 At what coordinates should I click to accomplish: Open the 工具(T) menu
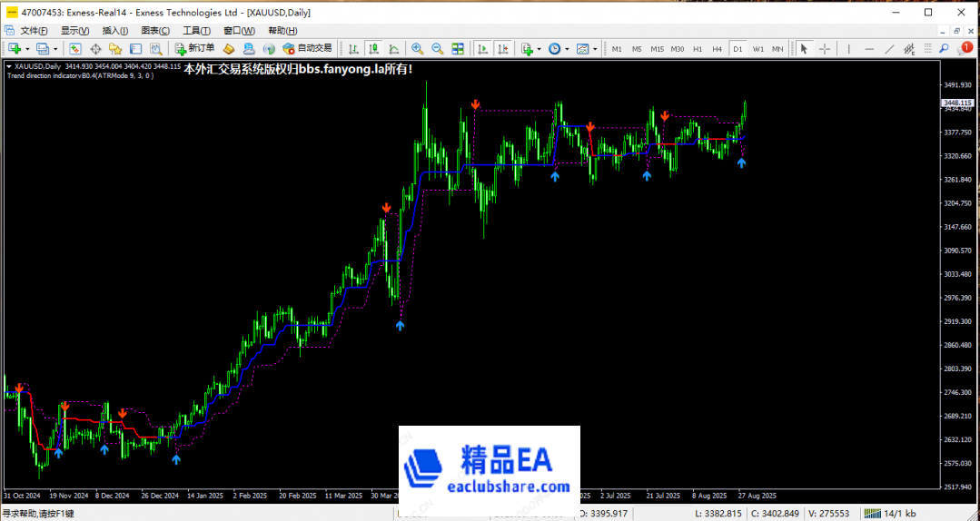pyautogui.click(x=196, y=31)
